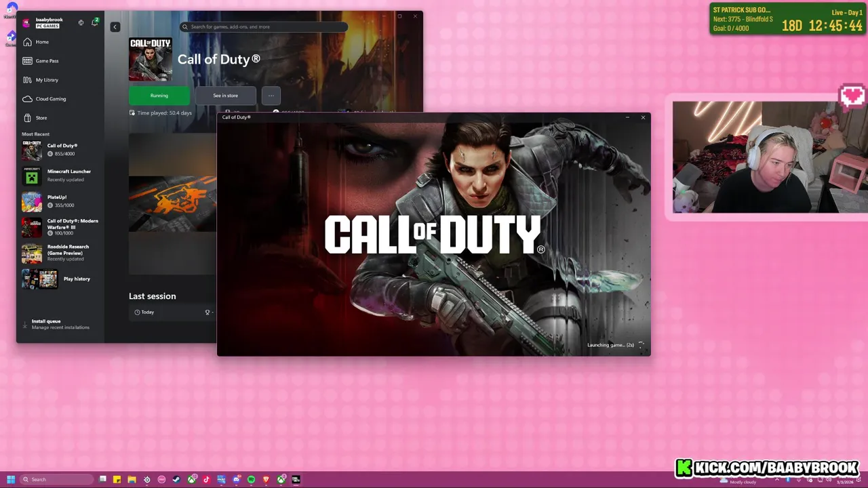Click the Bluetooth tray icon

pyautogui.click(x=788, y=480)
